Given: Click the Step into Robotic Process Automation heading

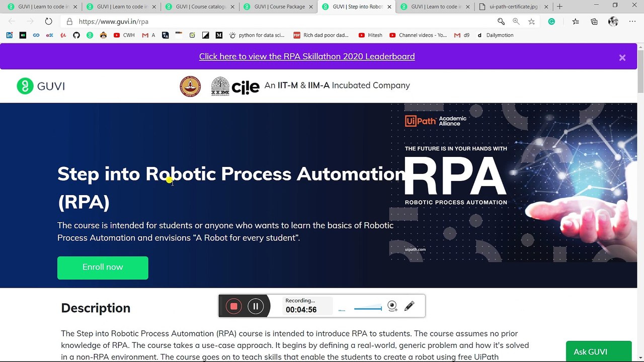Looking at the screenshot, I should (231, 188).
